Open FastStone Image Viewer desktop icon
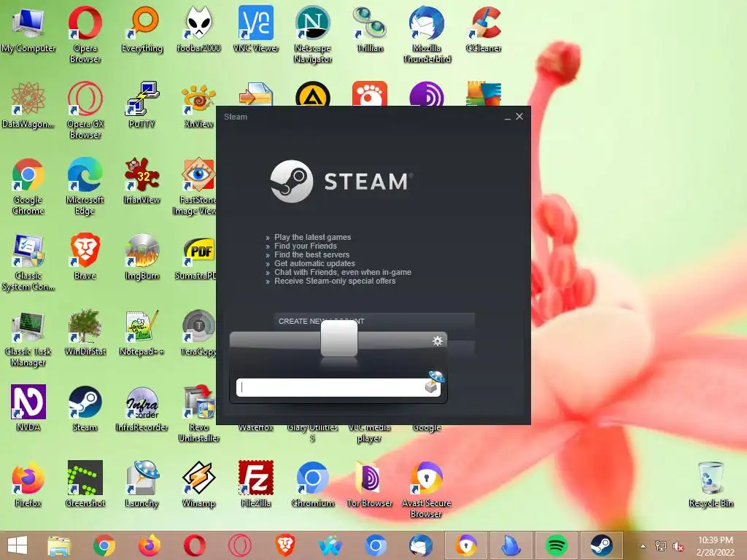The image size is (747, 560). click(x=194, y=186)
